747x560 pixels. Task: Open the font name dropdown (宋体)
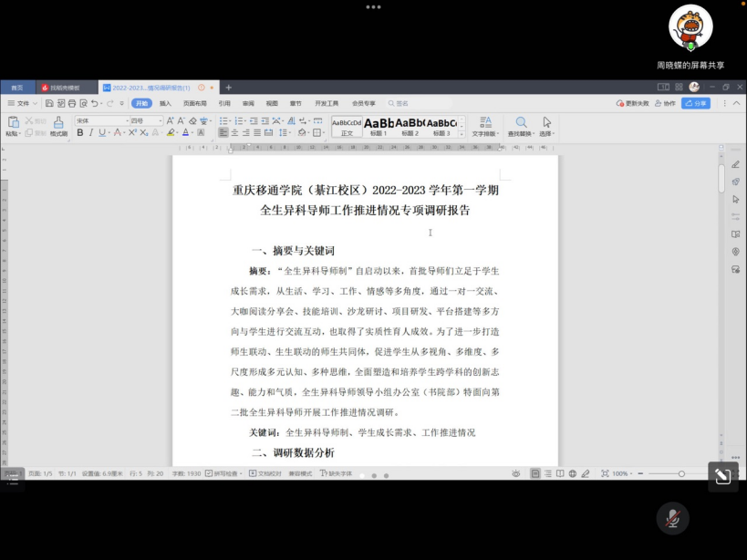pos(100,120)
